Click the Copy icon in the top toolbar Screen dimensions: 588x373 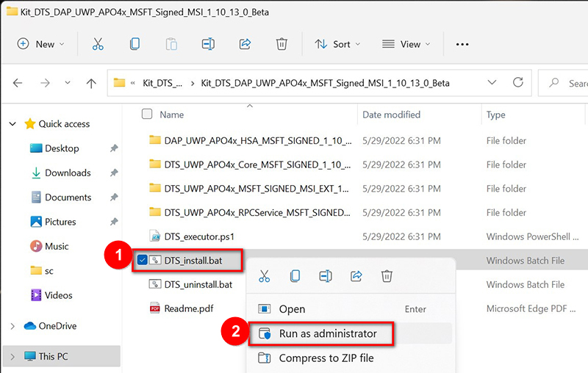pyautogui.click(x=135, y=44)
